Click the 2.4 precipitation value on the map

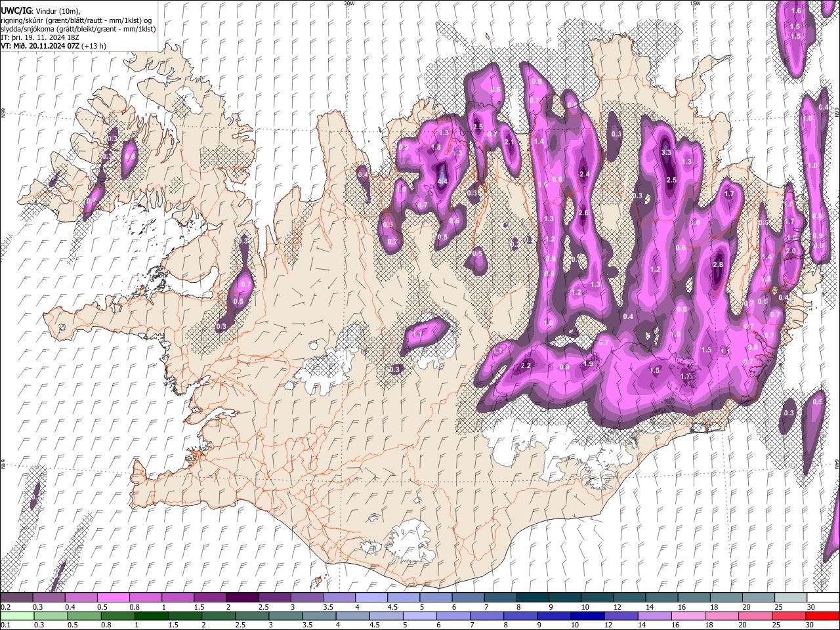point(585,174)
